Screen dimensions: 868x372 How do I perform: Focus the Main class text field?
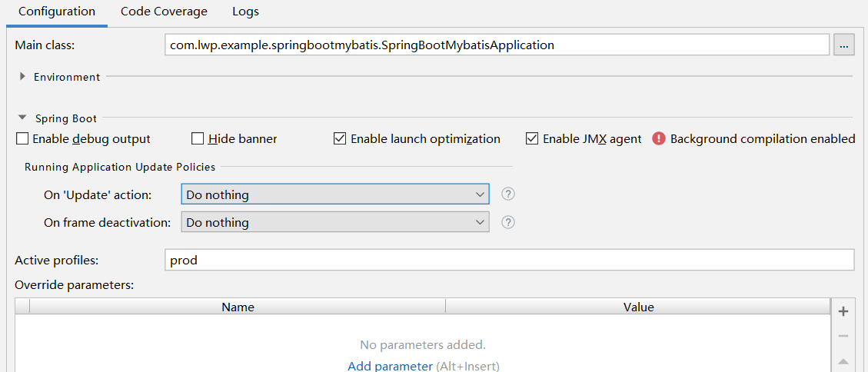(497, 45)
